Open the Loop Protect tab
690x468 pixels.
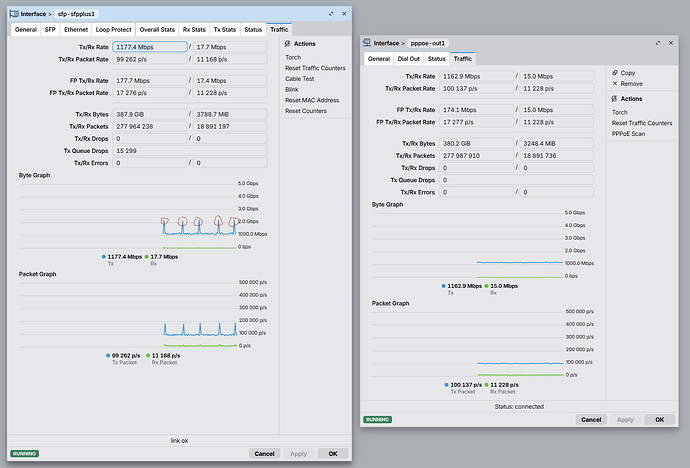113,30
